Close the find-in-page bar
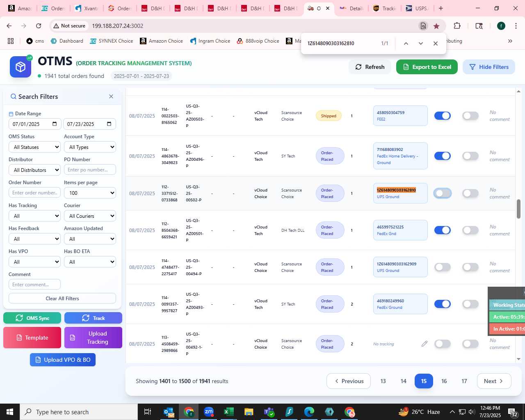Screen dimensions: 525x420 (436, 43)
